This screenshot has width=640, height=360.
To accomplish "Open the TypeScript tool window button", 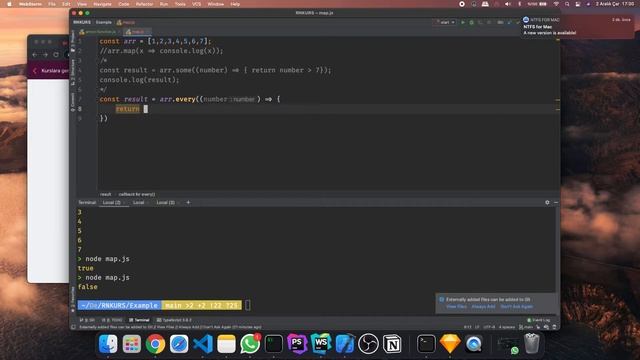I will point(174,320).
